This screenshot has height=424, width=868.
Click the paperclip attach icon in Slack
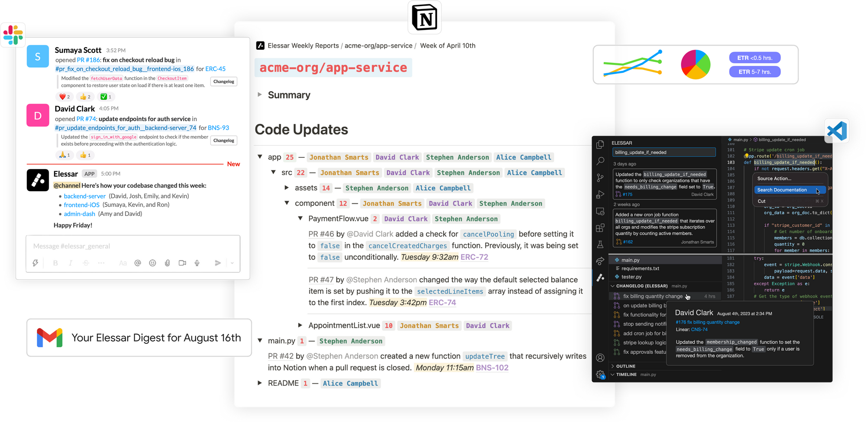point(168,263)
